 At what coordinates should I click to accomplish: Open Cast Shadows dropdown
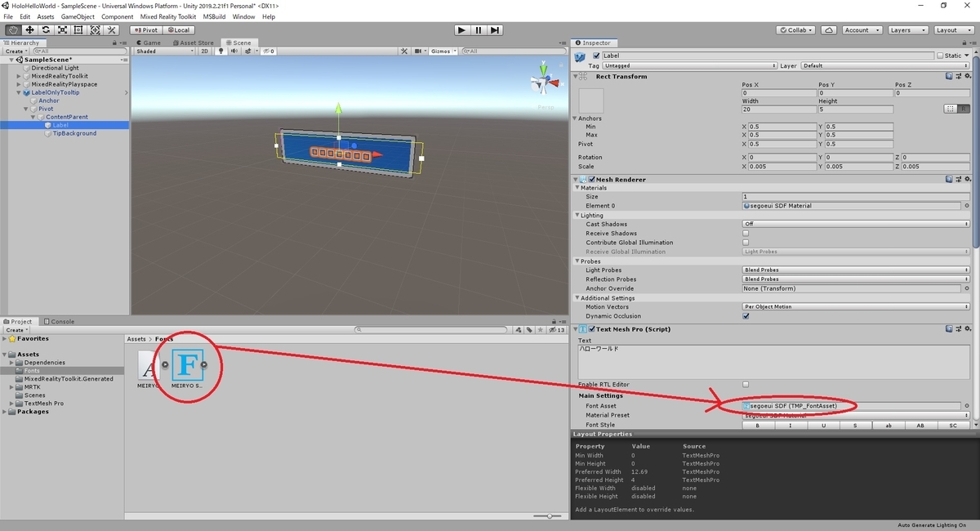click(856, 224)
